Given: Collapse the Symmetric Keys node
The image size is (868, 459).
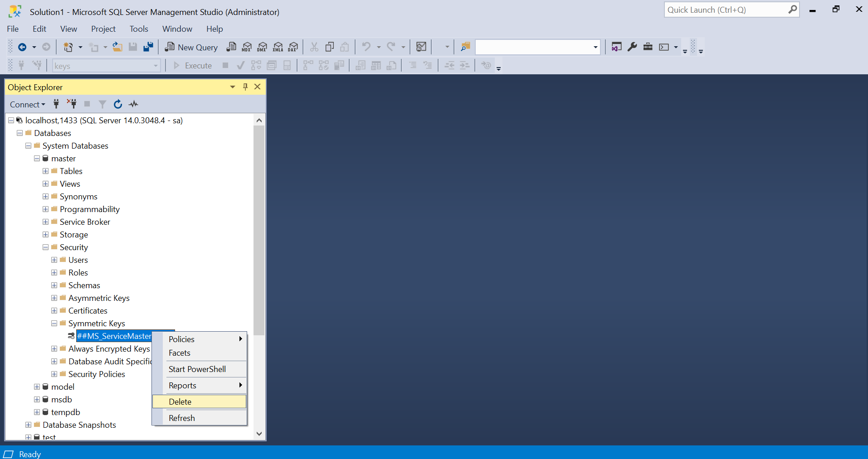Looking at the screenshot, I should [x=54, y=323].
